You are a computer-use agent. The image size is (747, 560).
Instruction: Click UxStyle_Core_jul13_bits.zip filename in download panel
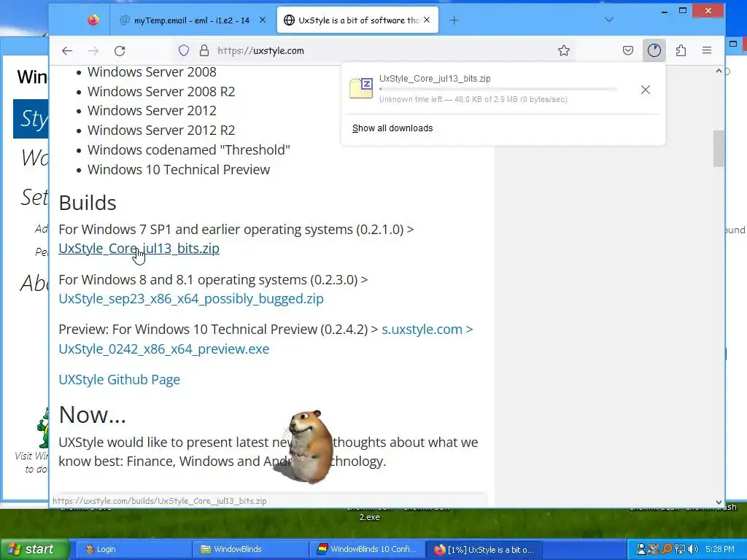[435, 79]
